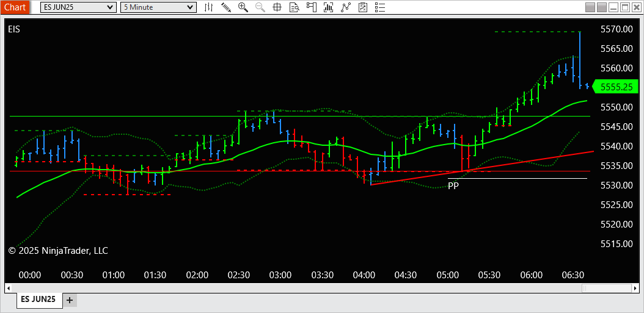Viewport: 644px width, 313px height.
Task: Open chart properties list icon
Action: [x=380, y=7]
